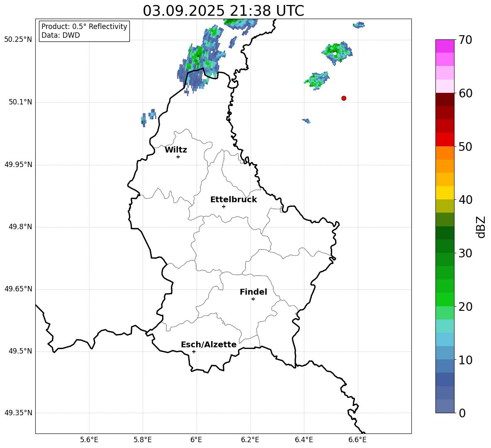Image resolution: width=491 pixels, height=448 pixels.
Task: Click the '5.6°E' longitude label
Action: point(89,440)
